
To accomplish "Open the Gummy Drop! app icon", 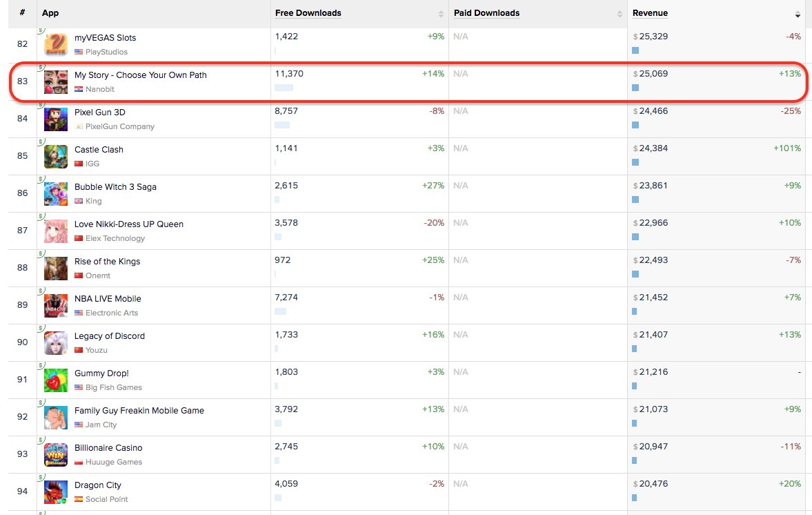I will coord(56,380).
